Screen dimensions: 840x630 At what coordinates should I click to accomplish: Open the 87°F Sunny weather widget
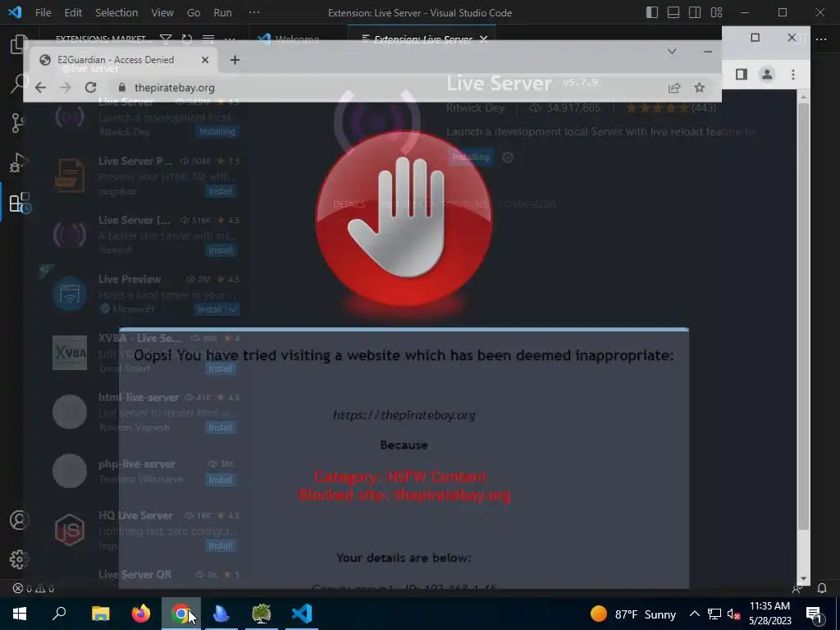tap(633, 614)
